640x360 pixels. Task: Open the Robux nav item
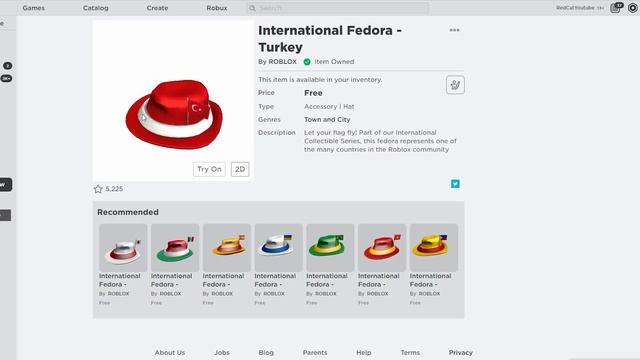[217, 8]
